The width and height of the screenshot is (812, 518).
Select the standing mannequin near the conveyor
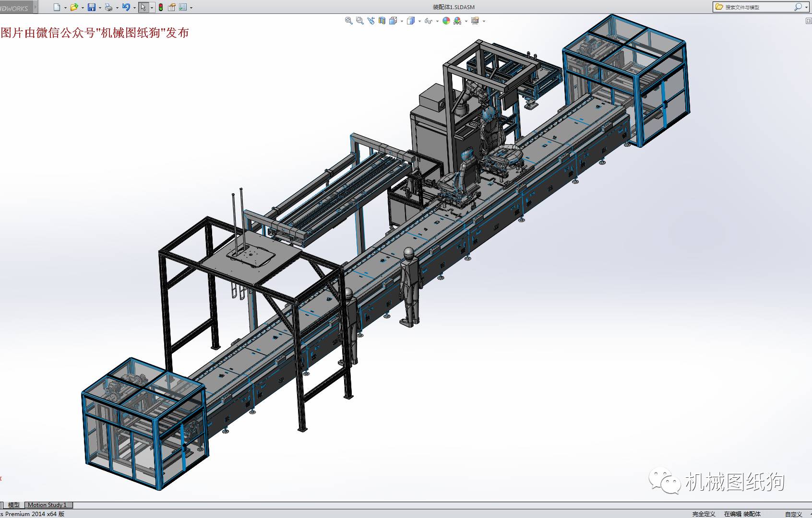pos(411,286)
